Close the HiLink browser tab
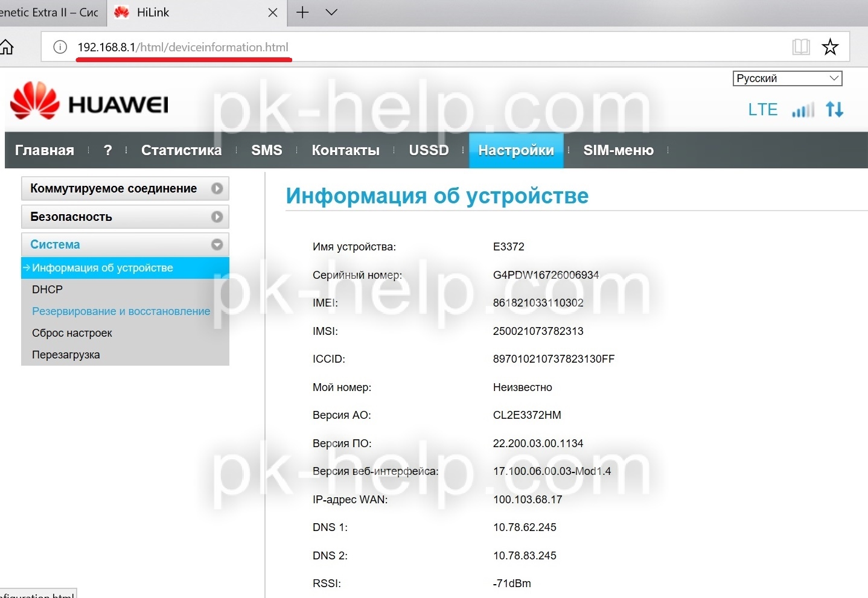 tap(273, 13)
